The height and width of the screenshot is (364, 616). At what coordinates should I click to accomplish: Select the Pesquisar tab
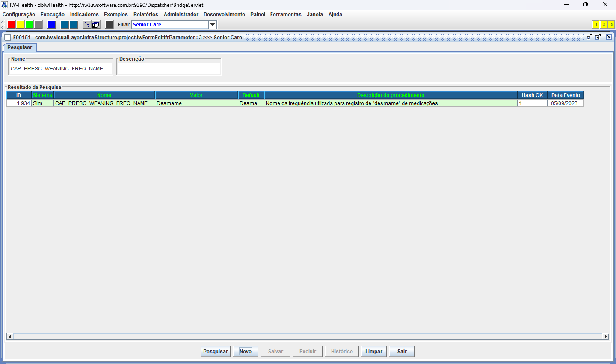click(x=20, y=47)
